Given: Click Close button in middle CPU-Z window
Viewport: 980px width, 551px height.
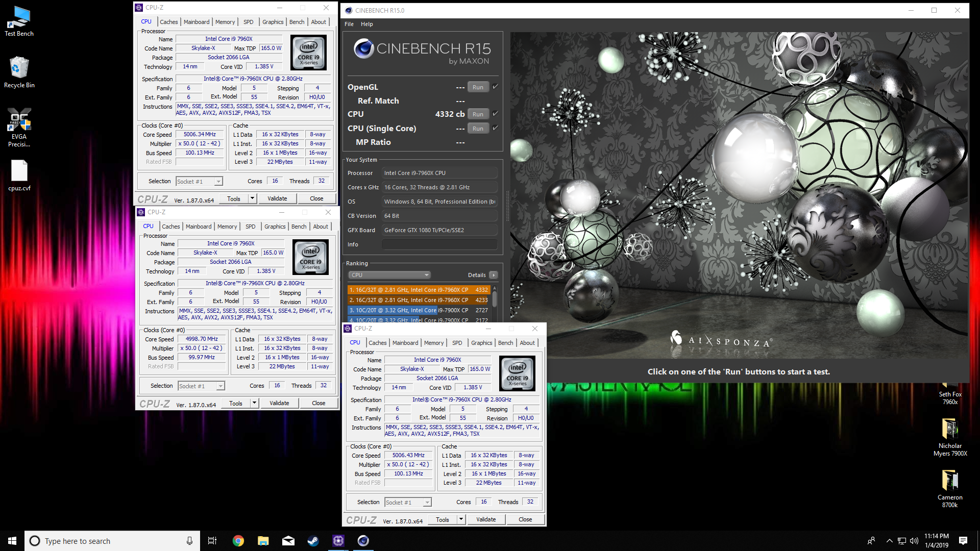Looking at the screenshot, I should click(318, 403).
